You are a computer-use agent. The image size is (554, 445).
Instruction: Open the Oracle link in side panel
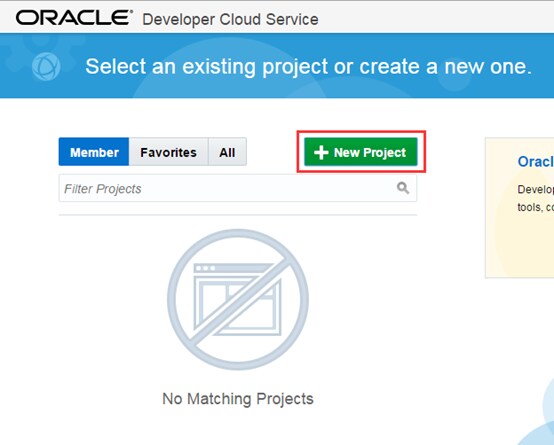(x=535, y=162)
